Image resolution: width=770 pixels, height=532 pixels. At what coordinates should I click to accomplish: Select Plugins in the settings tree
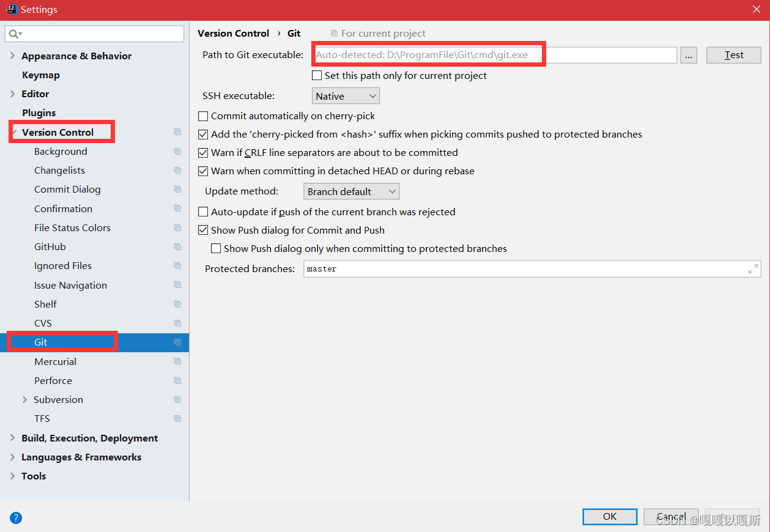click(39, 113)
